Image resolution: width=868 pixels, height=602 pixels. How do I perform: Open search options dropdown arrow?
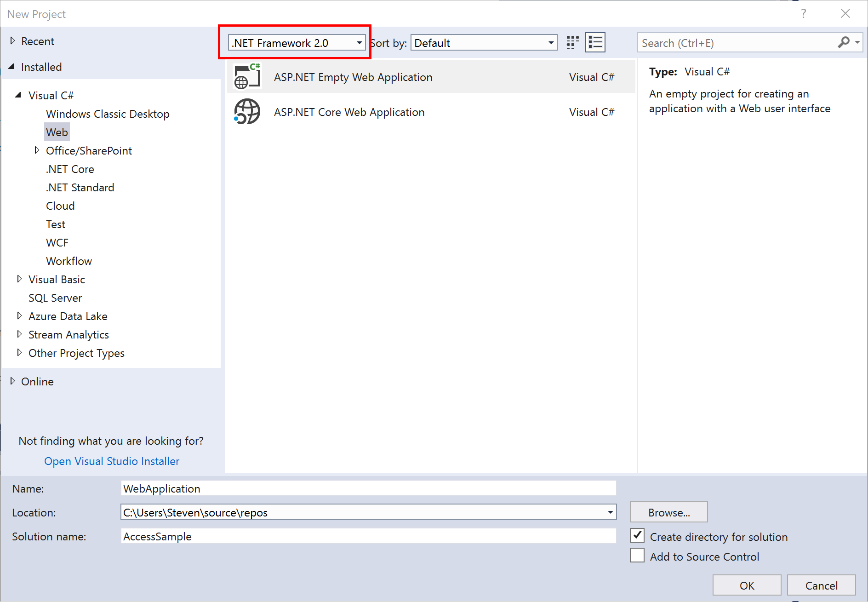tap(857, 42)
